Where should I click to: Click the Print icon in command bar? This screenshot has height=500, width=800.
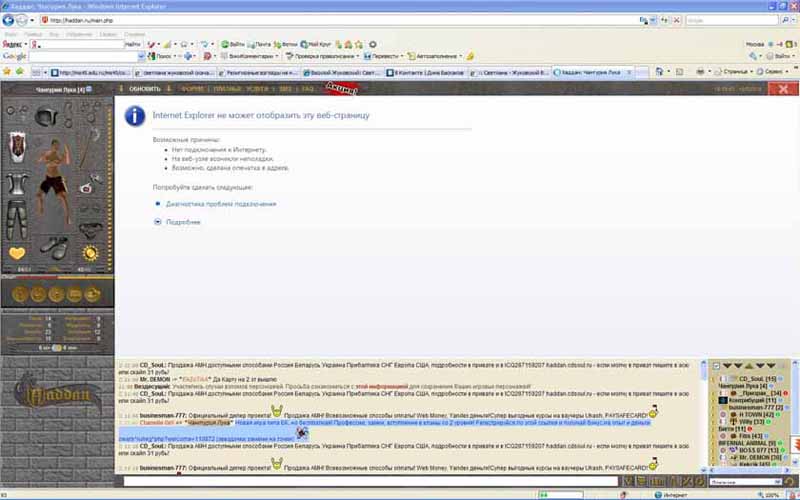[701, 72]
